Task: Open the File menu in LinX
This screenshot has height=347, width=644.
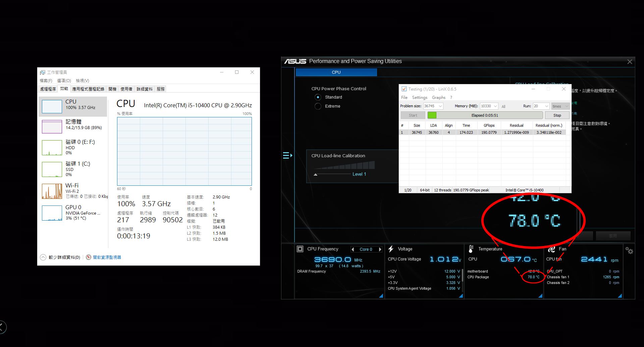Action: coord(404,98)
